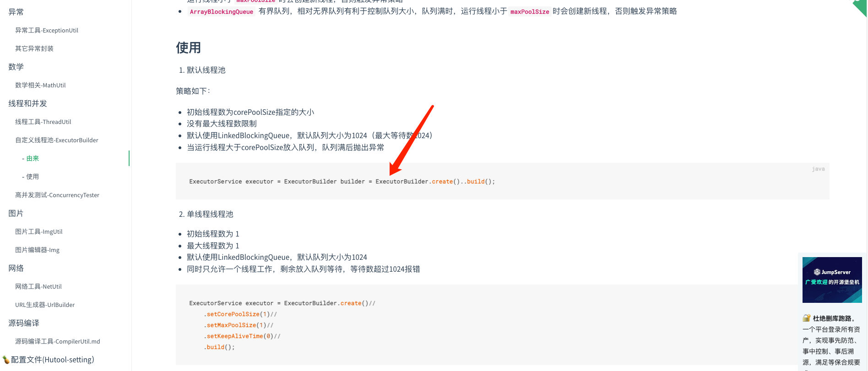
Task: Click the final .build(); code line
Action: 219,347
